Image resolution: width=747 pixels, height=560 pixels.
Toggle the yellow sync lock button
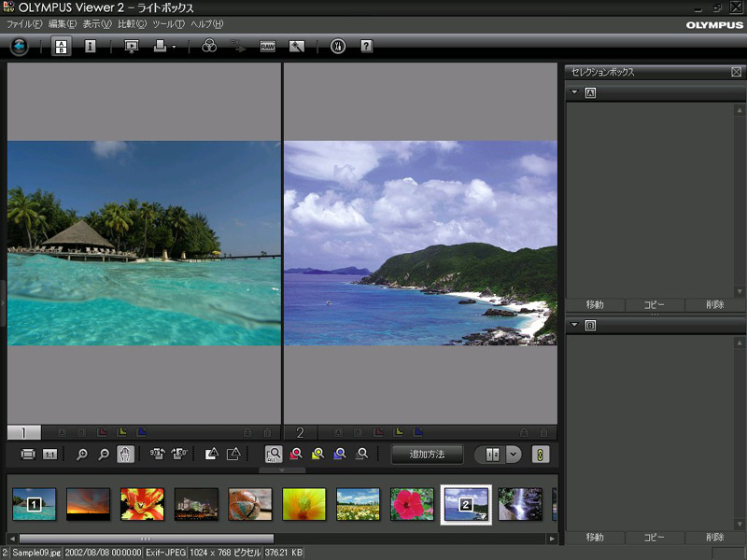click(542, 455)
